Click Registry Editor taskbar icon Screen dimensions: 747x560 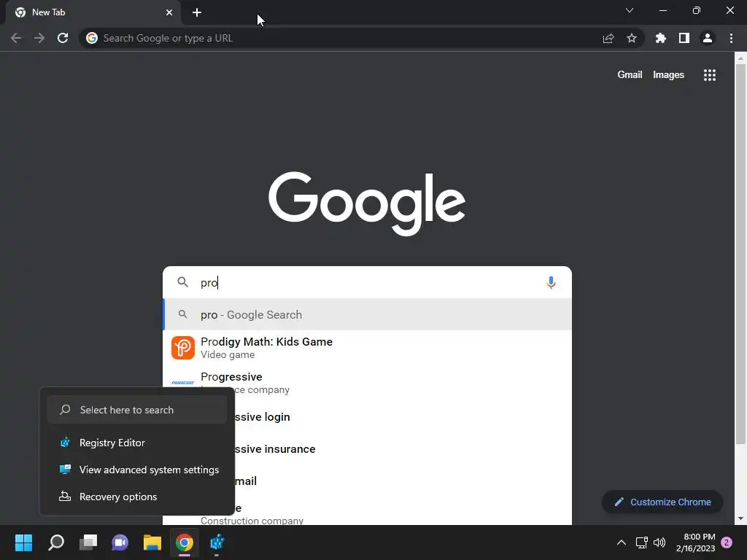pos(217,542)
